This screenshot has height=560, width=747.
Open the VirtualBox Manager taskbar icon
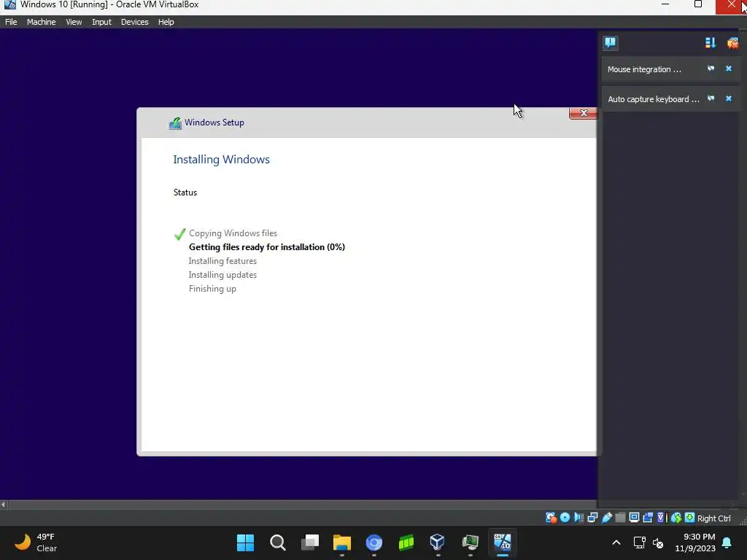click(438, 542)
